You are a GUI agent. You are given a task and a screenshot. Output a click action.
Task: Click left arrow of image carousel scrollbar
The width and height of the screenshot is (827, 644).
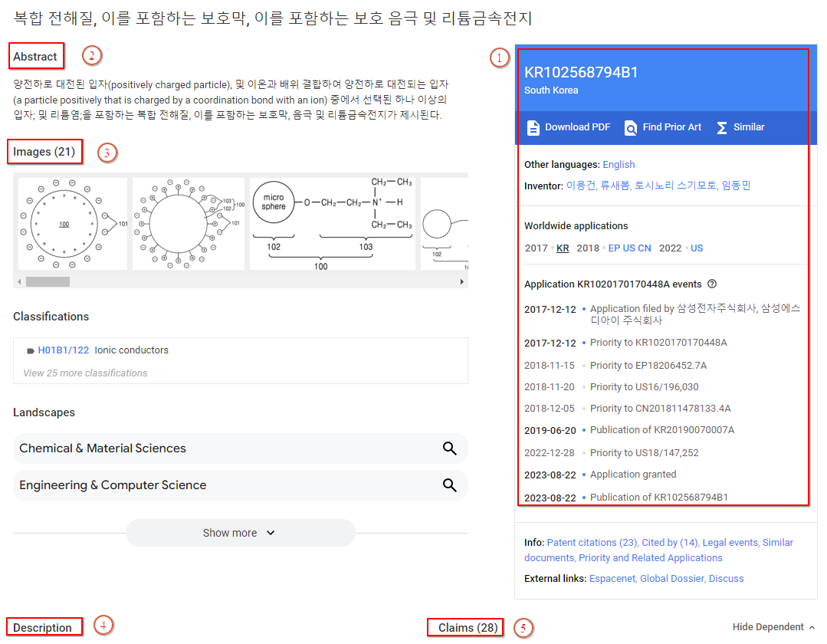tap(19, 281)
